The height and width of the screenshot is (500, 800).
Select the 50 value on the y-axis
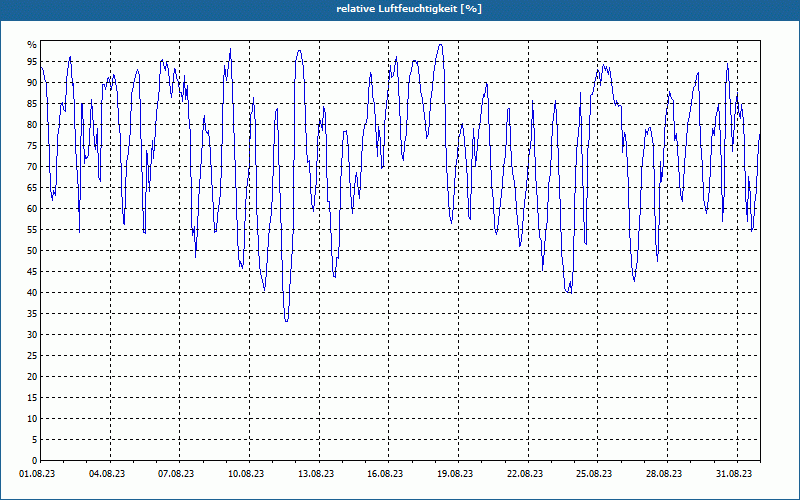32,251
